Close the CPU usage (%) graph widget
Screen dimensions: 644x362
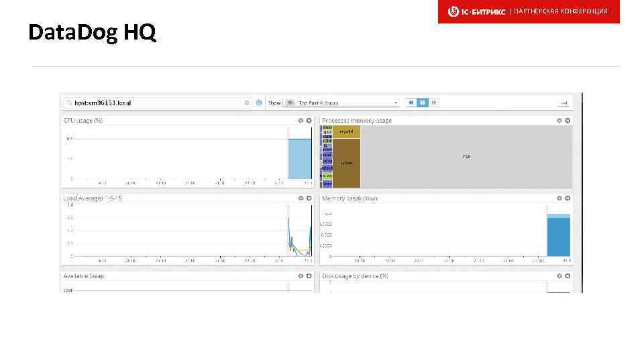pyautogui.click(x=309, y=121)
